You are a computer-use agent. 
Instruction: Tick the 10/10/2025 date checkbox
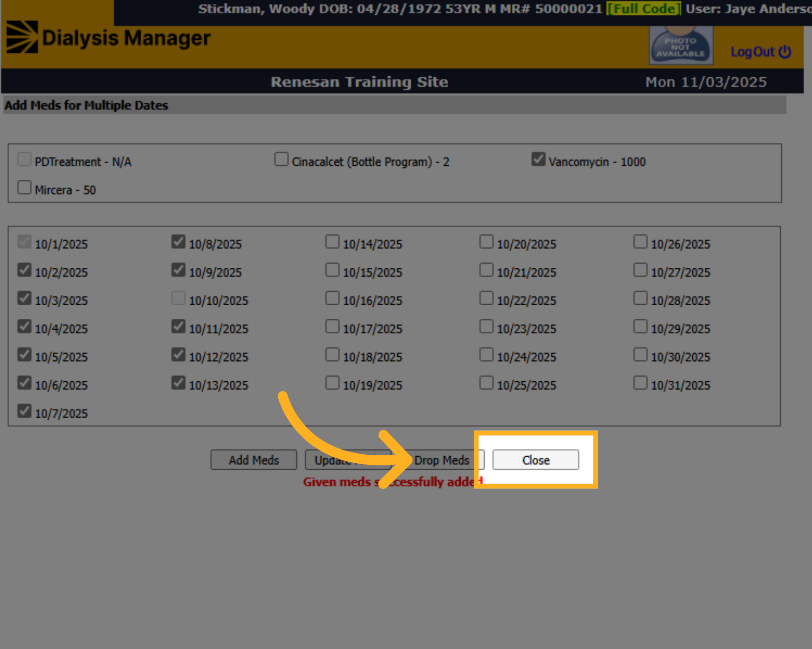pos(178,299)
